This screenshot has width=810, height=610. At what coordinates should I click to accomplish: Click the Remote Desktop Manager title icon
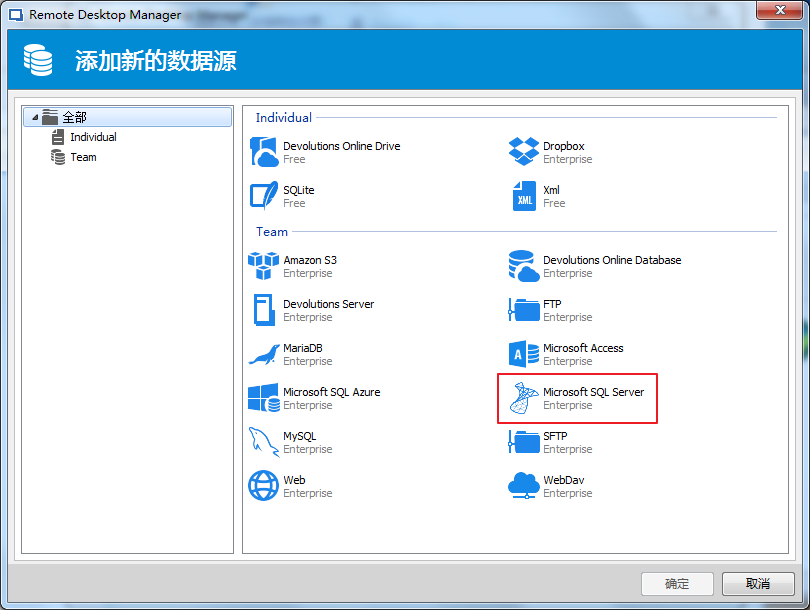(16, 14)
